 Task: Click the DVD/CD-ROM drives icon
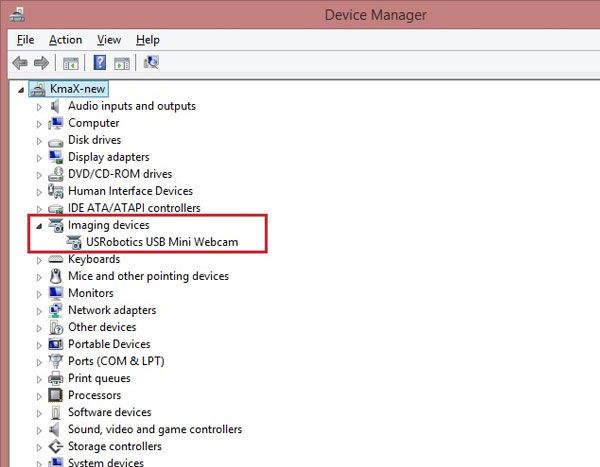point(56,174)
